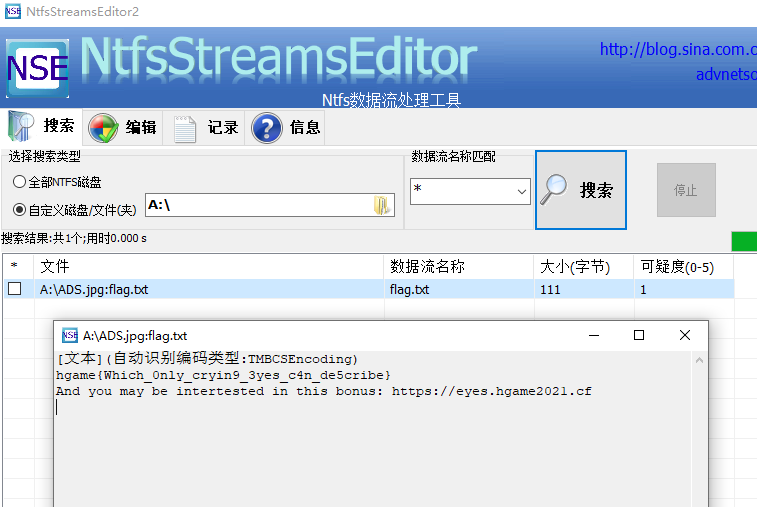Check the box for A:\ADS.jpg:flag.txt row
This screenshot has height=507, width=757.
click(x=14, y=289)
